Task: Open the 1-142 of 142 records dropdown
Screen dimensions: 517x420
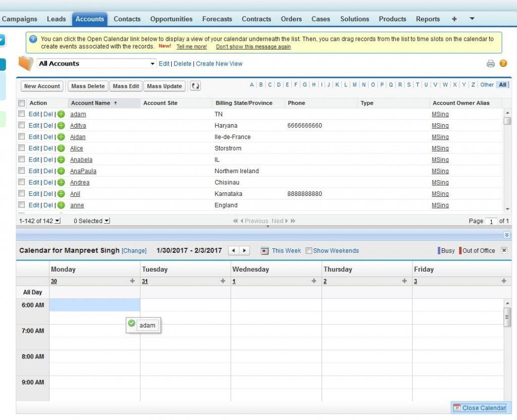Action: 57,221
